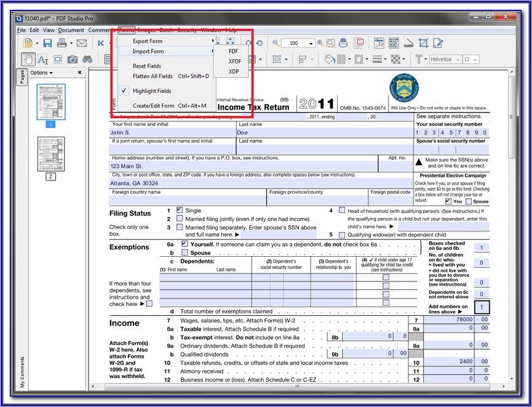Select the Hand pan tool
The height and width of the screenshot is (407, 532).
click(x=28, y=59)
